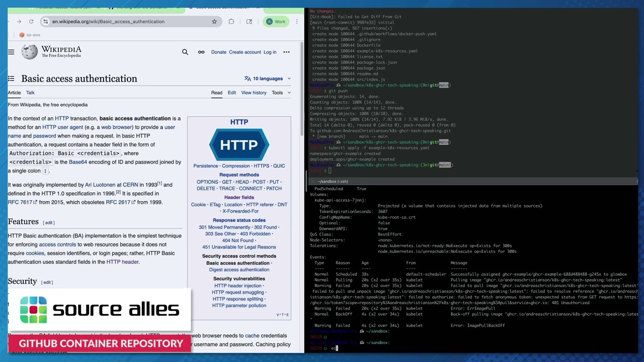
Task: Click the web browser link
Action: [x=117, y=127]
